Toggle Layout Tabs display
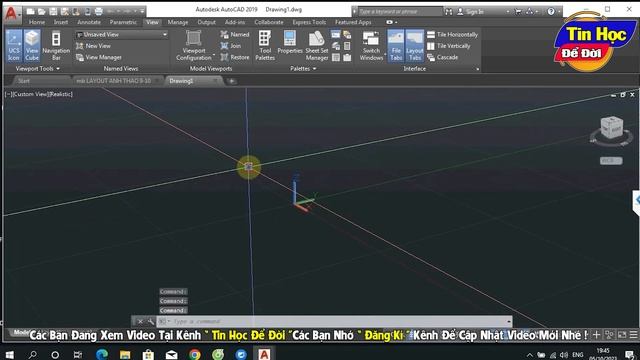The height and width of the screenshot is (360, 640). click(x=415, y=46)
